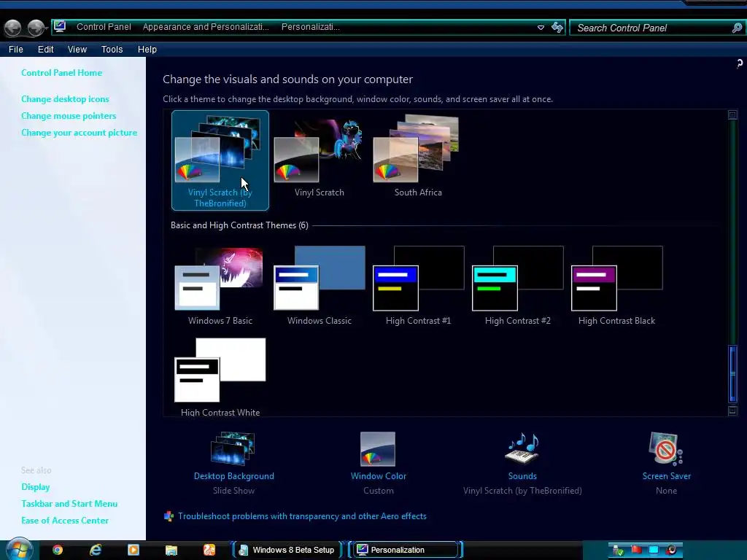Open the Screen Saver settings icon
The height and width of the screenshot is (560, 747).
[x=665, y=448]
